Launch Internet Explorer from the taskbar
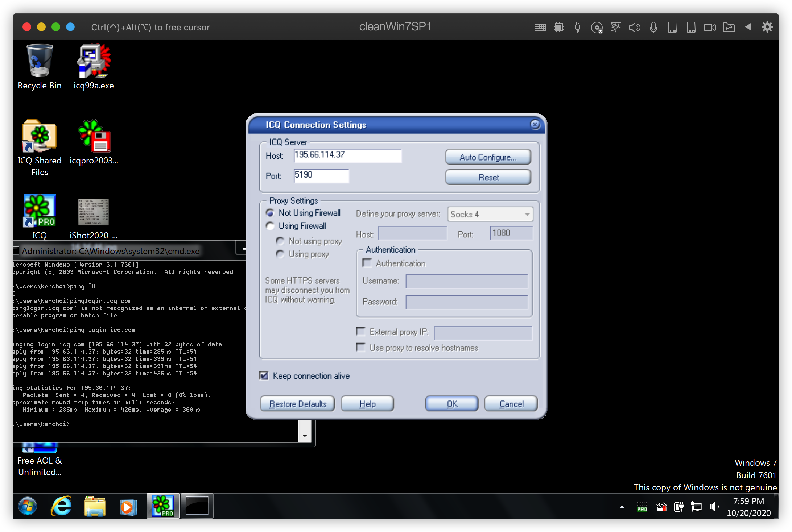 point(61,506)
